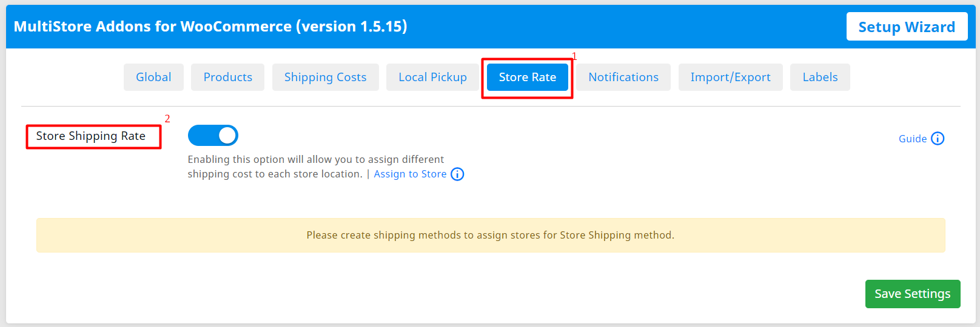Viewport: 980px width, 327px height.
Task: Switch to the Products tab
Action: tap(227, 77)
